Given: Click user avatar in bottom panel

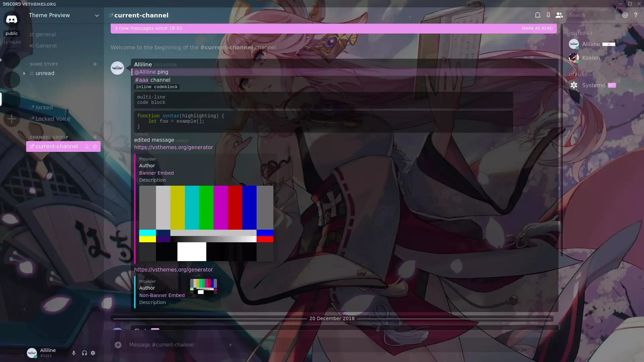Looking at the screenshot, I should (32, 353).
